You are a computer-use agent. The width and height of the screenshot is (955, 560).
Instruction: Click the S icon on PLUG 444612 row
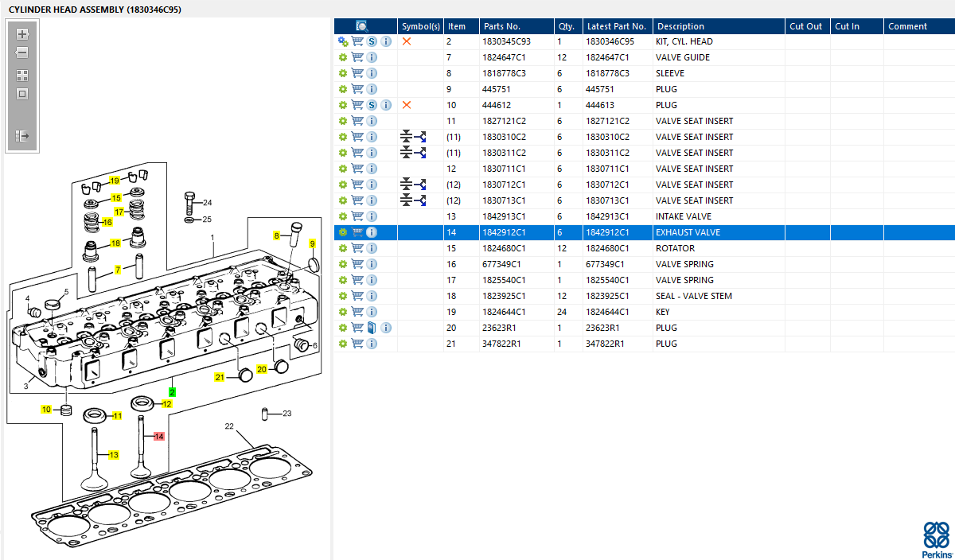372,105
